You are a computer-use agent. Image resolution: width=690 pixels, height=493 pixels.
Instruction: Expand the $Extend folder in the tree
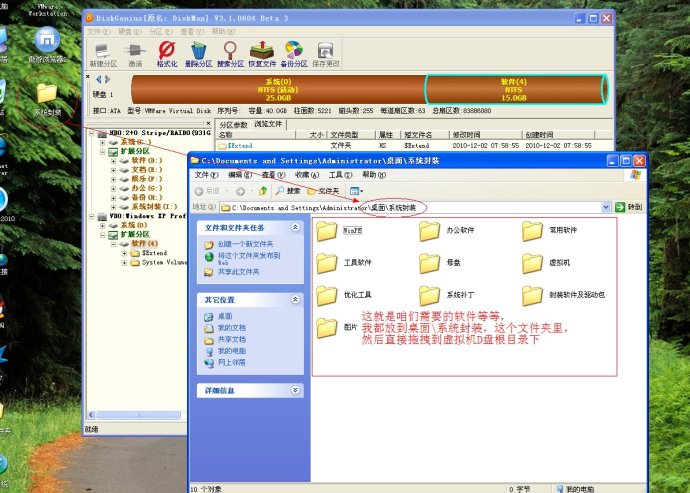tap(125, 253)
